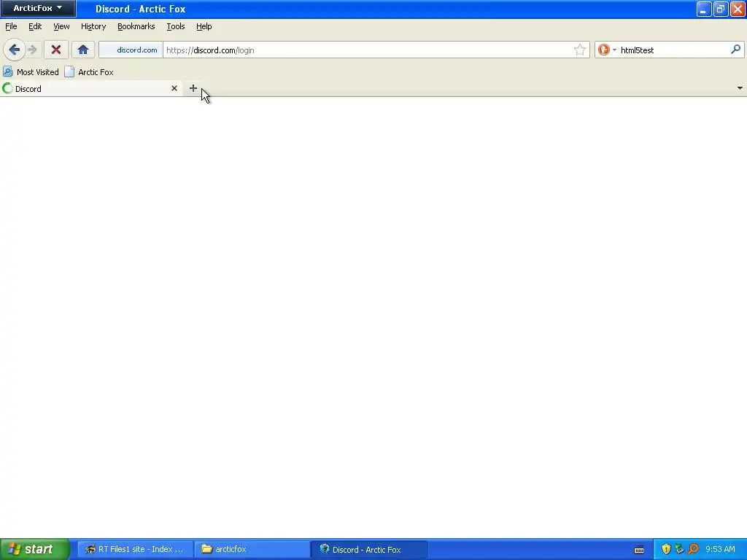Image resolution: width=747 pixels, height=560 pixels.
Task: Click the 9:53 AM system clock
Action: click(720, 549)
